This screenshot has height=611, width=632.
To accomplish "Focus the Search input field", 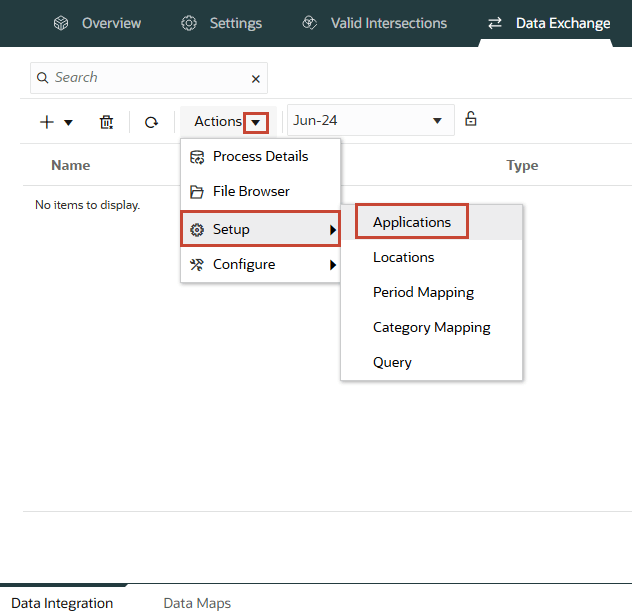I will coord(149,78).
